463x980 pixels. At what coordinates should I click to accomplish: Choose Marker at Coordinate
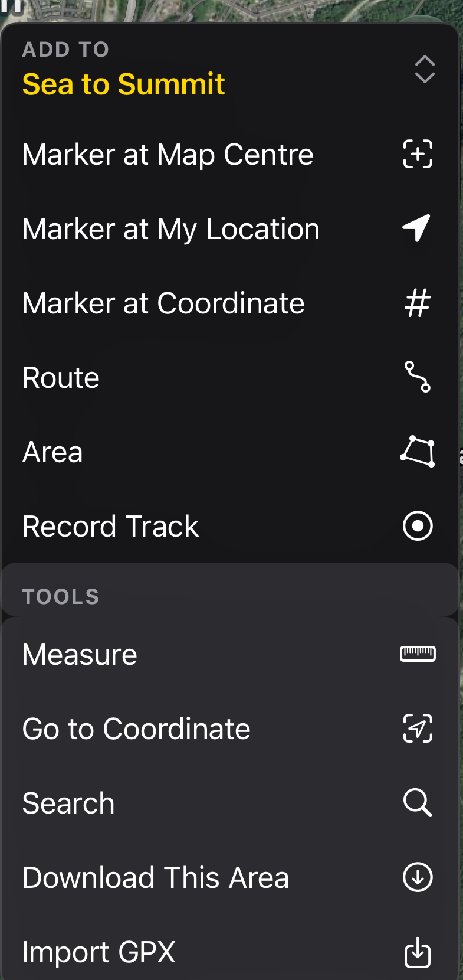click(x=230, y=303)
